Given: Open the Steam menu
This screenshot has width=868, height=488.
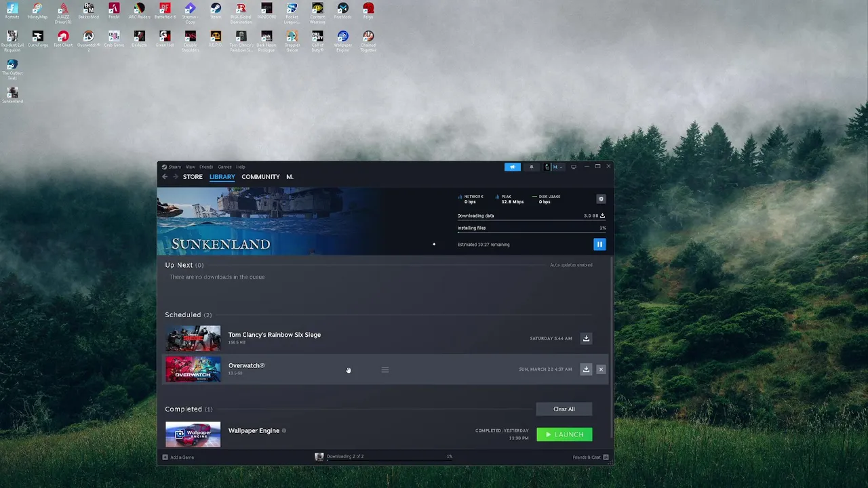Looking at the screenshot, I should 172,167.
